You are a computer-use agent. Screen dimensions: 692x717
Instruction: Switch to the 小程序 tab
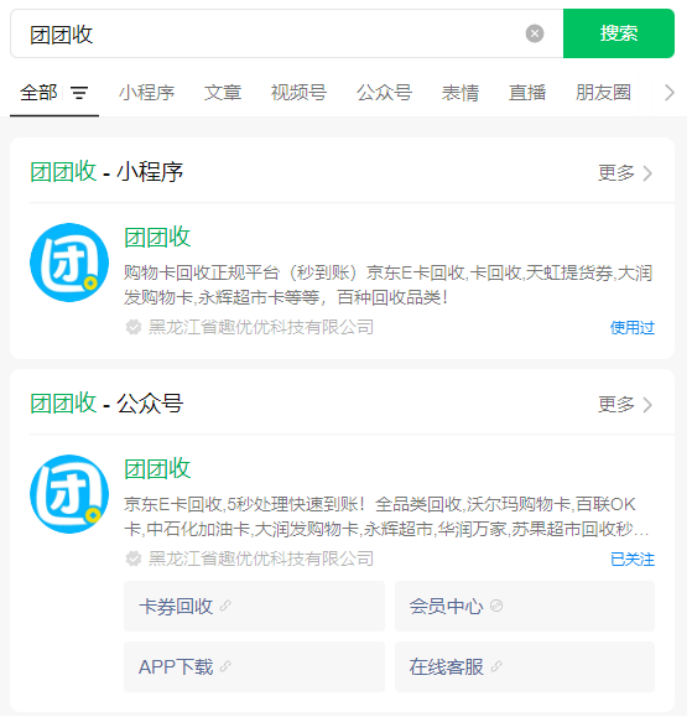(x=146, y=92)
